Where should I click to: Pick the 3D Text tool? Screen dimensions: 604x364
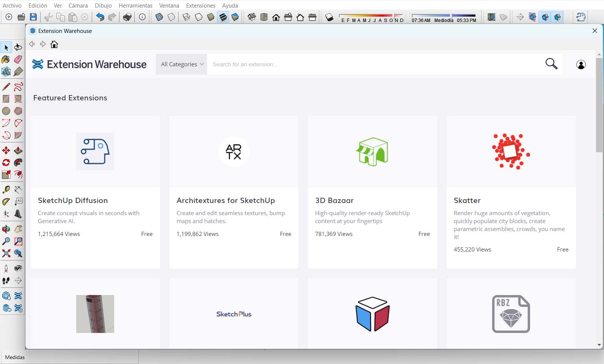[18, 214]
